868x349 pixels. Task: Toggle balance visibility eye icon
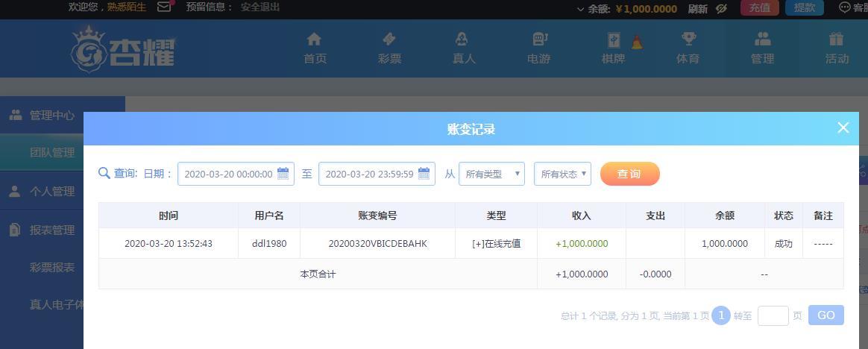(x=720, y=9)
